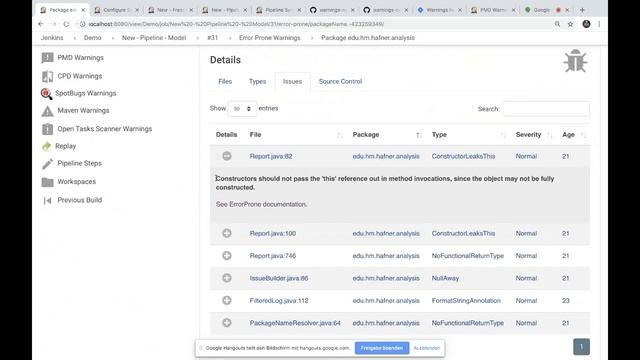Open IssueBuilder.java:86 file link

point(279,278)
